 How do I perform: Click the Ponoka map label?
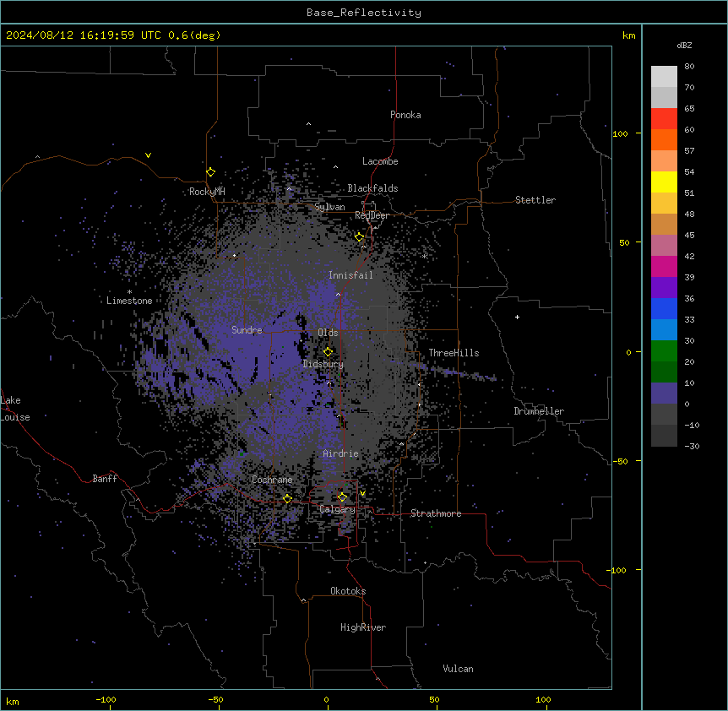405,115
